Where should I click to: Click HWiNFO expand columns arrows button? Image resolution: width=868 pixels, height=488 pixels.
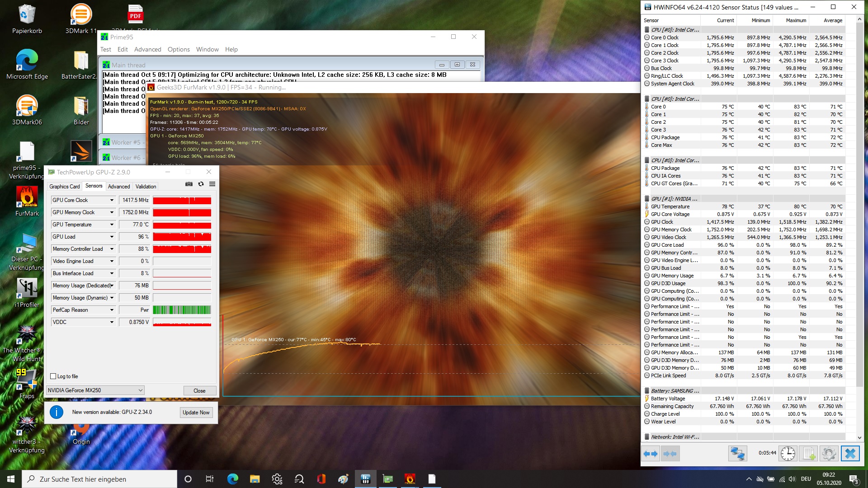click(651, 453)
